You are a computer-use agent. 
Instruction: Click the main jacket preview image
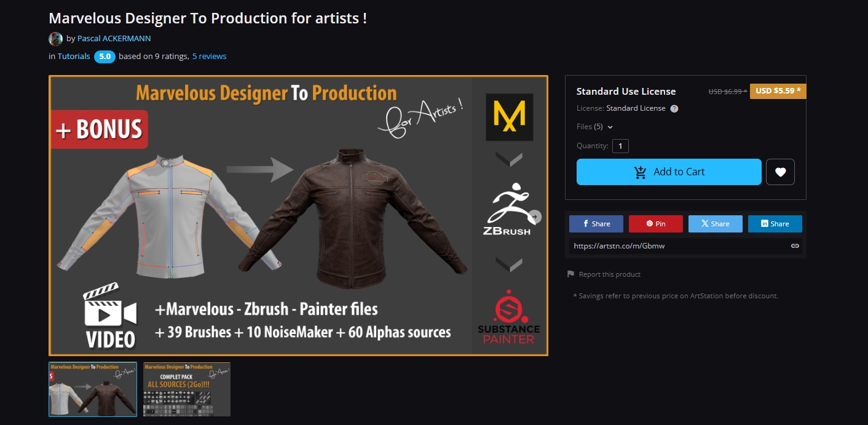[298, 215]
